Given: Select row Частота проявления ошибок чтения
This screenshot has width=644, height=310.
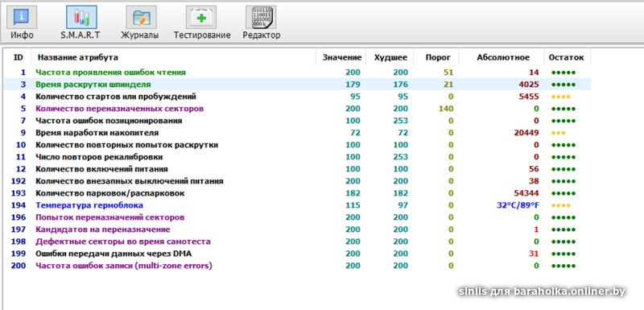Looking at the screenshot, I should [x=298, y=72].
